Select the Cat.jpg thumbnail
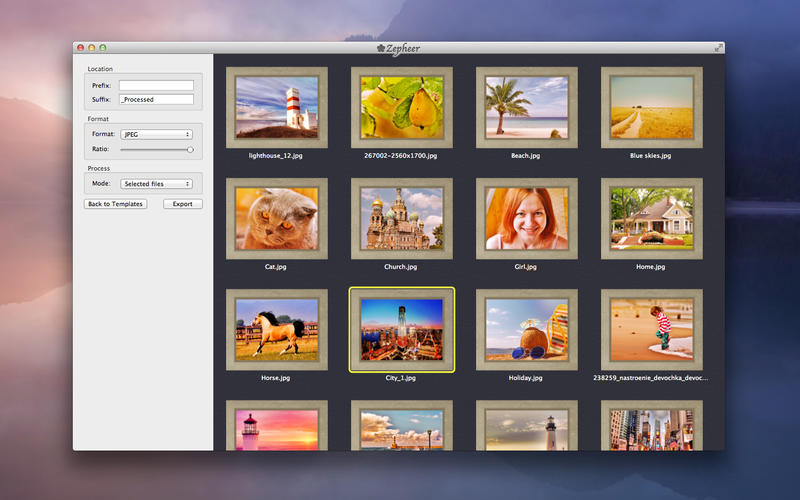This screenshot has width=800, height=500. point(277,218)
